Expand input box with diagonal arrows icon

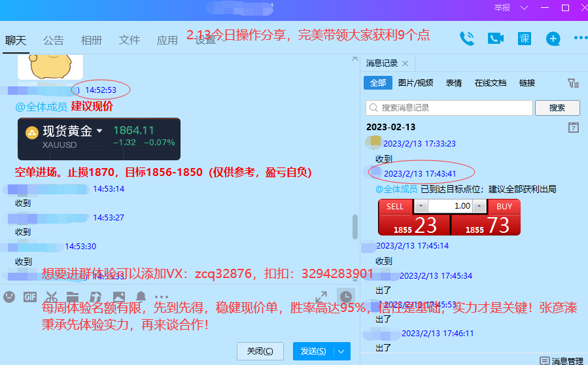[321, 297]
